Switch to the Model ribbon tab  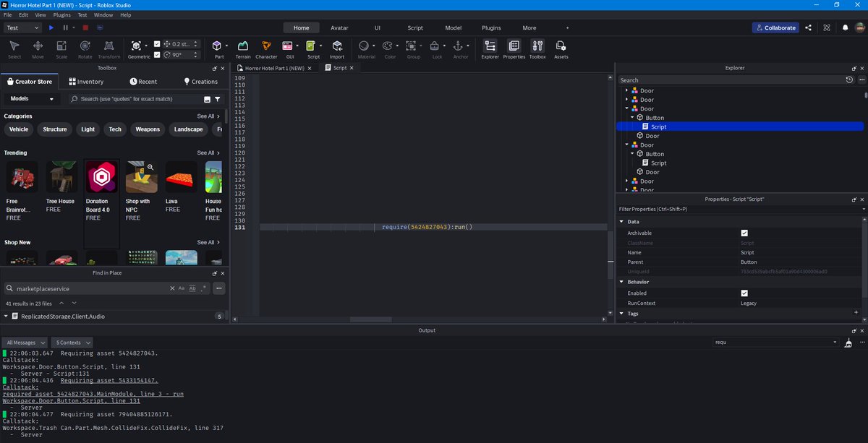point(453,27)
